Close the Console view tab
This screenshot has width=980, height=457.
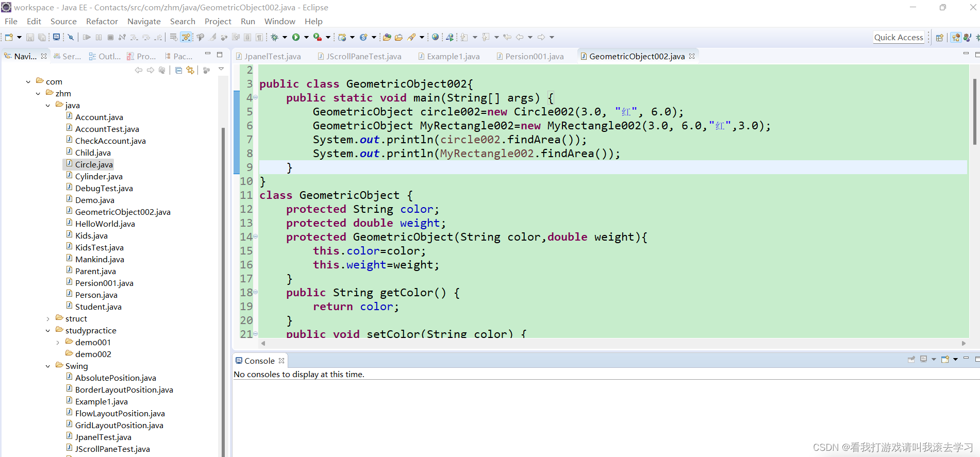[x=281, y=361]
